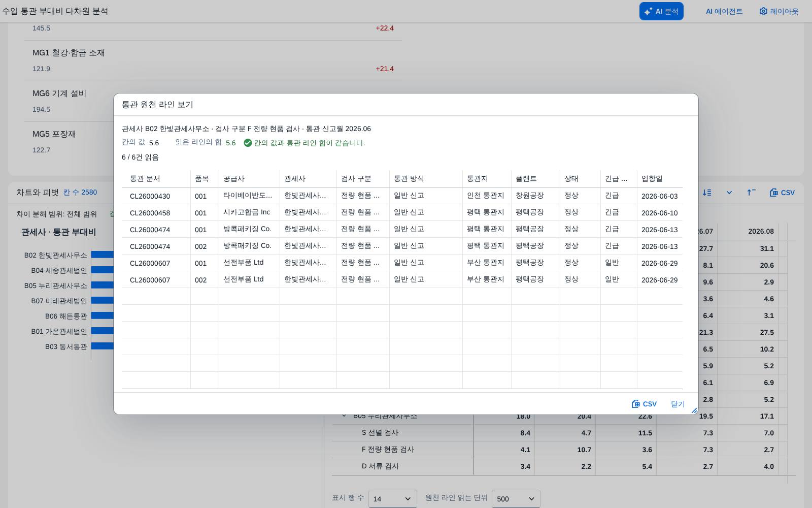Open the 원천 라인 읽는 단위 dropdown showing 500

(x=516, y=499)
